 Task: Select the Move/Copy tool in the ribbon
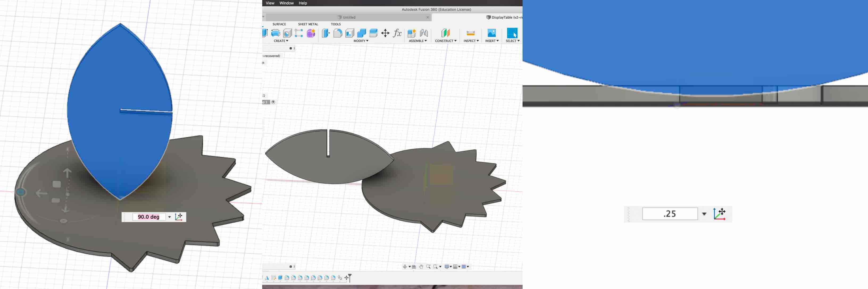(385, 33)
